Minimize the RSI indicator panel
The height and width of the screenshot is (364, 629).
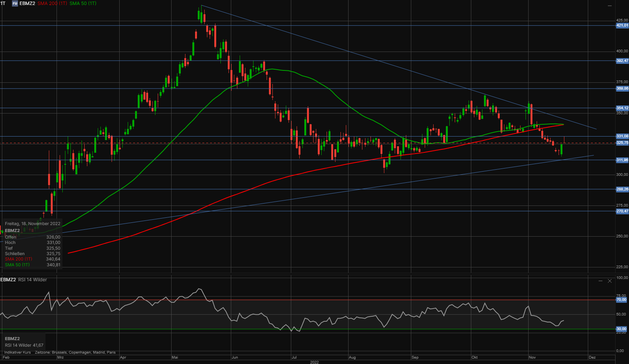point(601,281)
